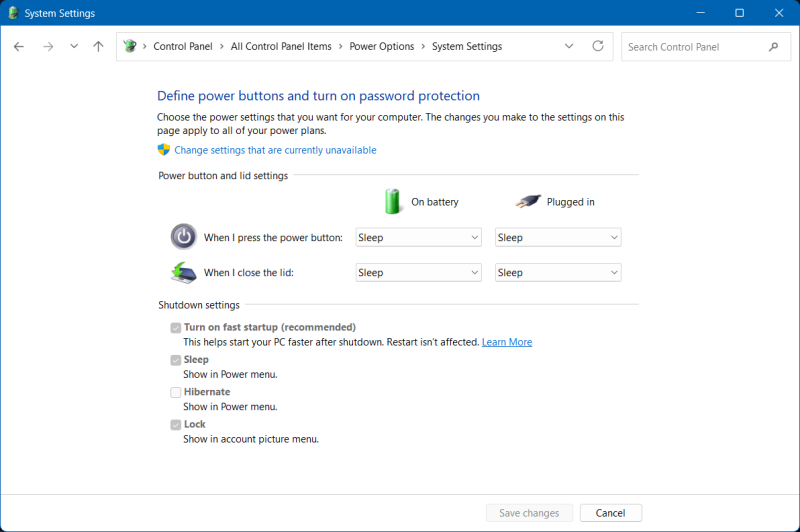
Task: Open the recent locations chevron
Action: 74,47
